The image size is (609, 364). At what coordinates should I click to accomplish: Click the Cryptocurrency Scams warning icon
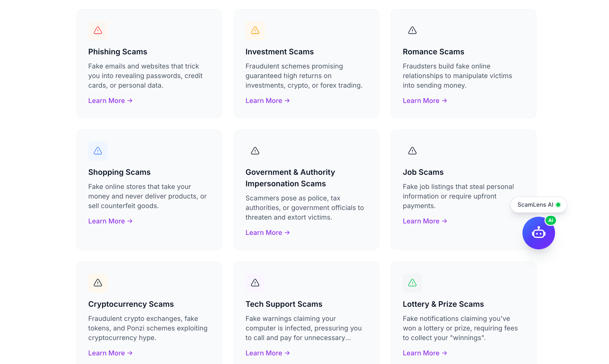[98, 283]
